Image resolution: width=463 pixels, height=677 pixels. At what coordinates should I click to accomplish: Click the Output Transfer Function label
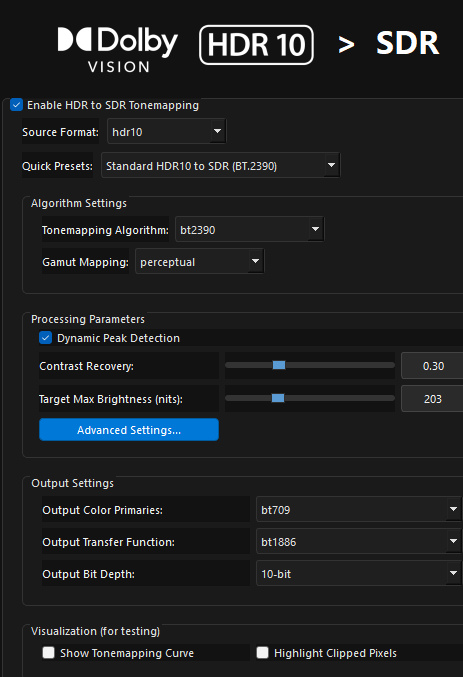[108, 542]
